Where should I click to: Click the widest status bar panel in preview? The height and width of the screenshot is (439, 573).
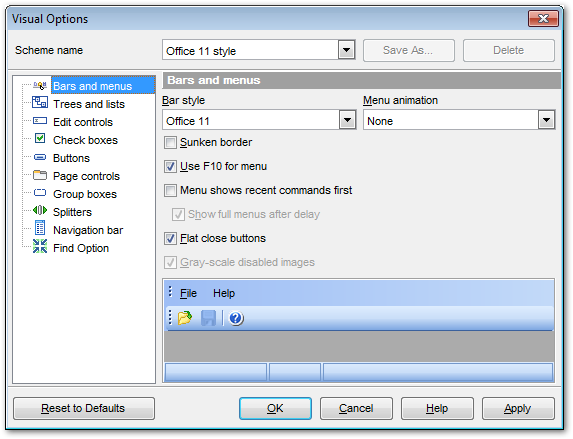click(x=438, y=372)
